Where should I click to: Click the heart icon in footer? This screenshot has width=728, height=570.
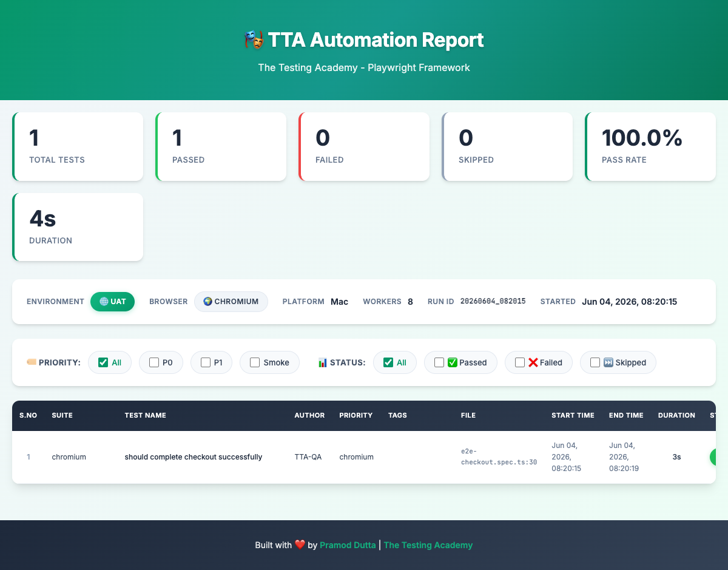click(x=300, y=545)
